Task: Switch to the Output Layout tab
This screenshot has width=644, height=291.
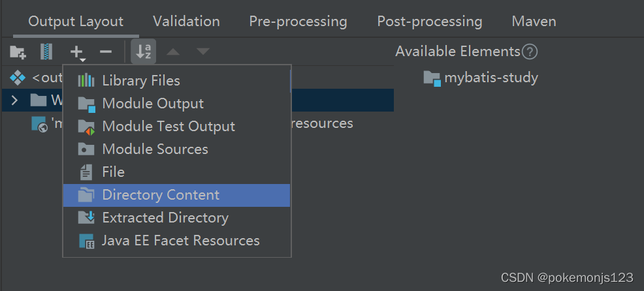Action: tap(76, 22)
